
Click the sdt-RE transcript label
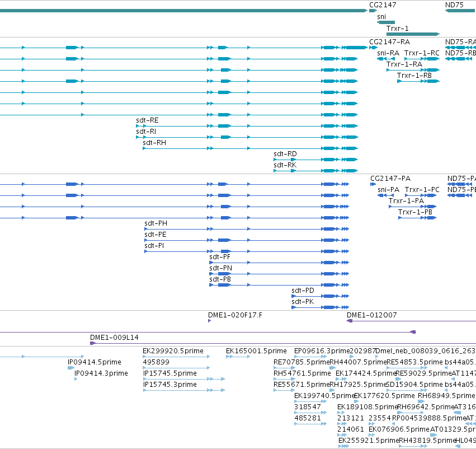[x=147, y=120]
